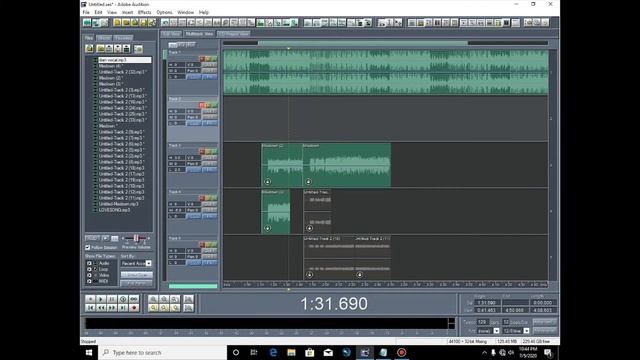The height and width of the screenshot is (360, 640).
Task: Open the Insert menu
Action: pos(127,12)
